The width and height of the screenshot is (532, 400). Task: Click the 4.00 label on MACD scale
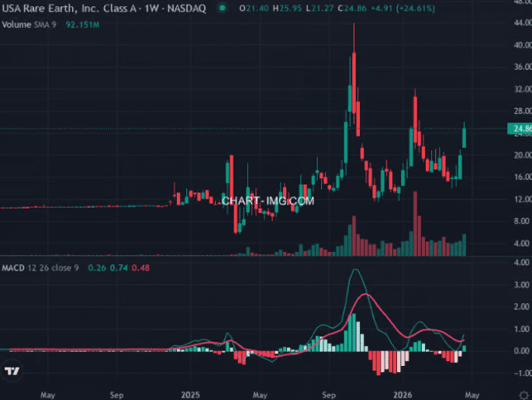point(516,263)
